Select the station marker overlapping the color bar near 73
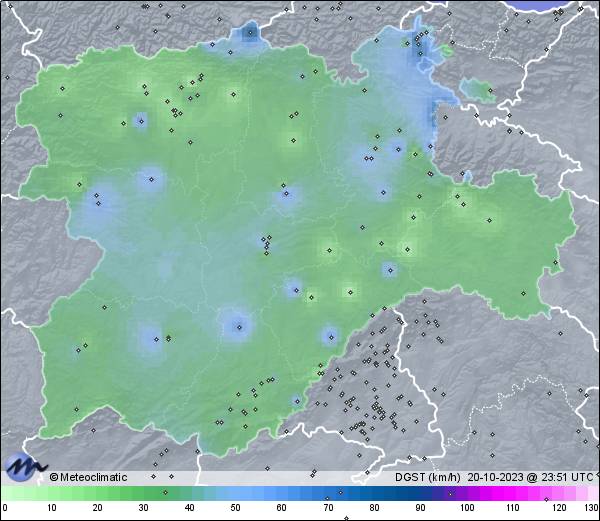This screenshot has width=600, height=521. [340, 492]
